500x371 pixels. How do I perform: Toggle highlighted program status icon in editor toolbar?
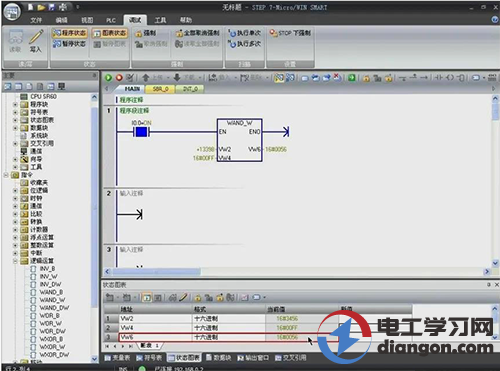click(x=279, y=78)
